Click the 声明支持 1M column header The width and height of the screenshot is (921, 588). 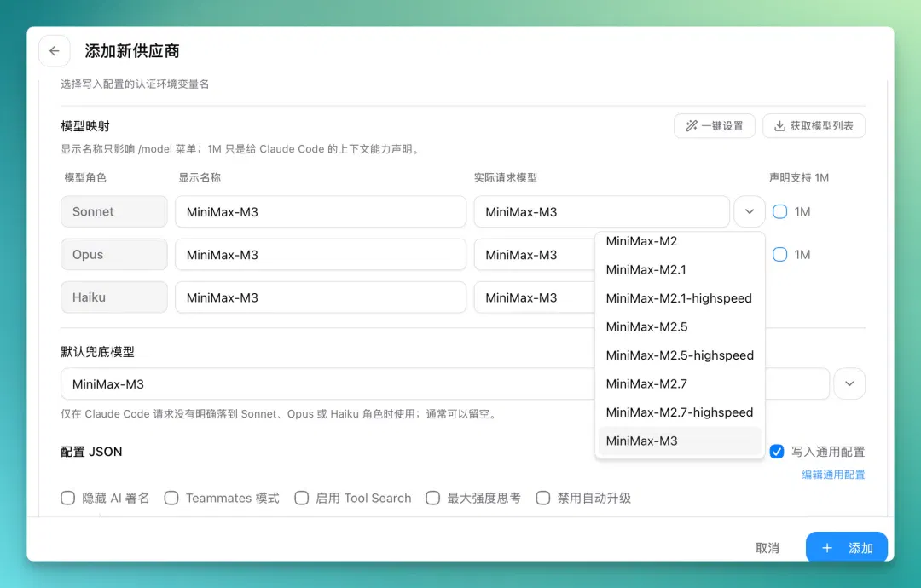pyautogui.click(x=799, y=177)
